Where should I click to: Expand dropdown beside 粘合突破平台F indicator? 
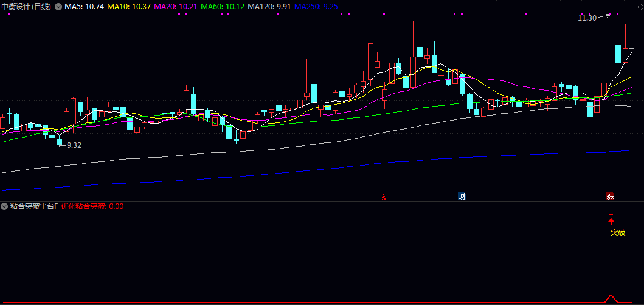[4, 206]
